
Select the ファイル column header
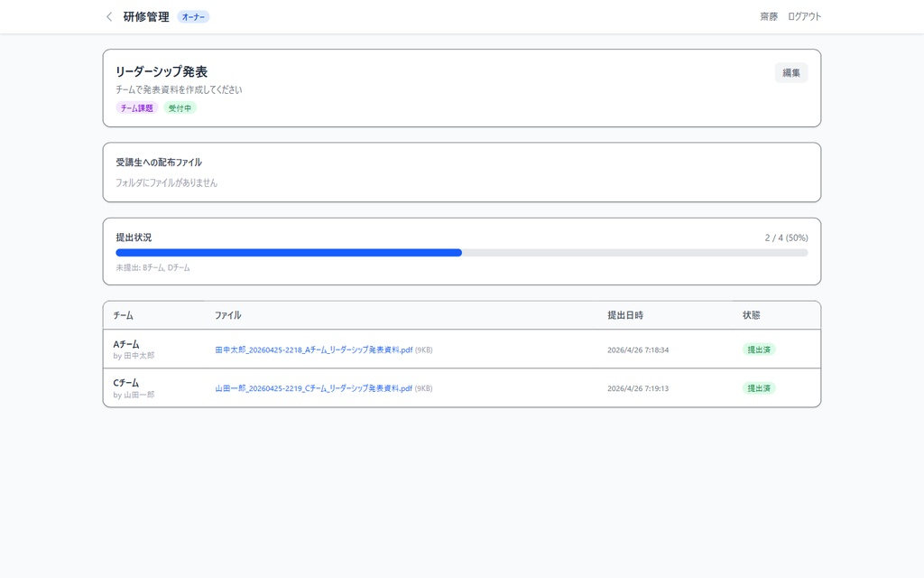pyautogui.click(x=229, y=315)
